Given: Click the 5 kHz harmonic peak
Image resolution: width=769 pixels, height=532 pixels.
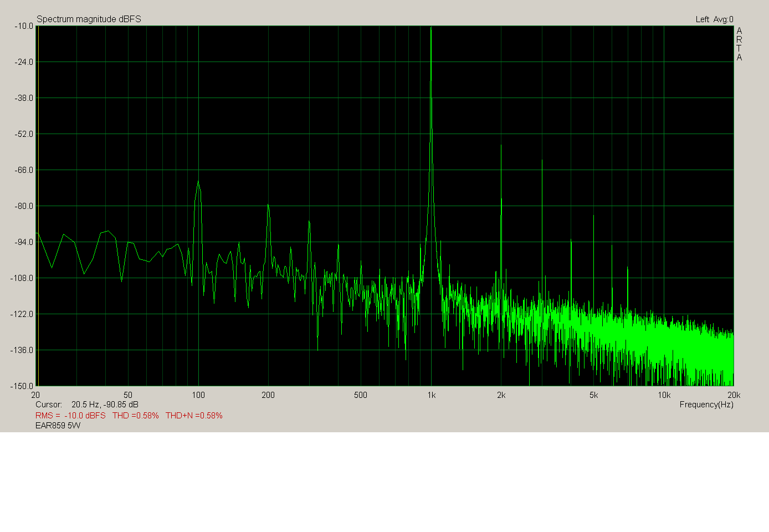Looking at the screenshot, I should pos(593,216).
